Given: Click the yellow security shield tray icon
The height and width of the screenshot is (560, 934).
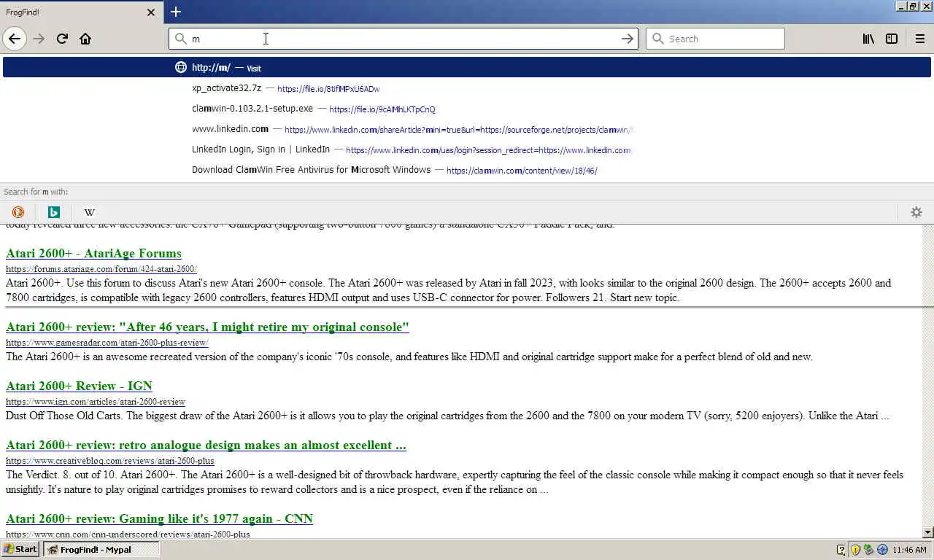Looking at the screenshot, I should (x=855, y=550).
